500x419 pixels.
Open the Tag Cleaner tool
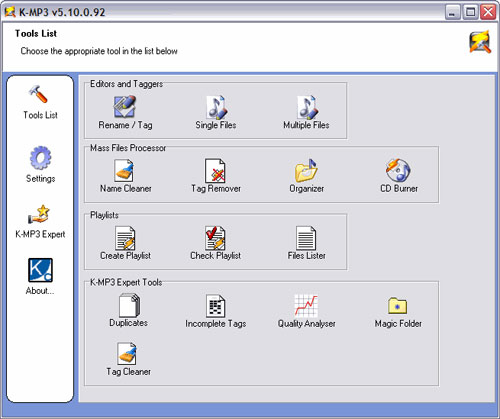128,359
